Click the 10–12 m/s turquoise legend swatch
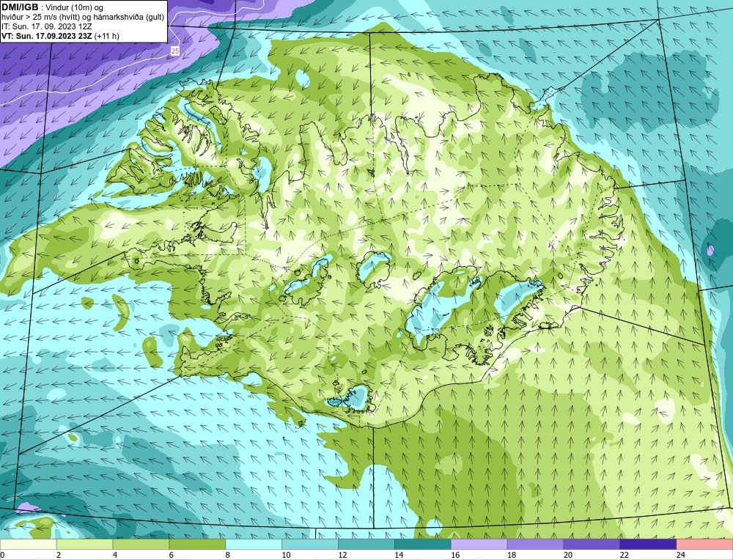Image resolution: width=733 pixels, height=560 pixels. 310,545
